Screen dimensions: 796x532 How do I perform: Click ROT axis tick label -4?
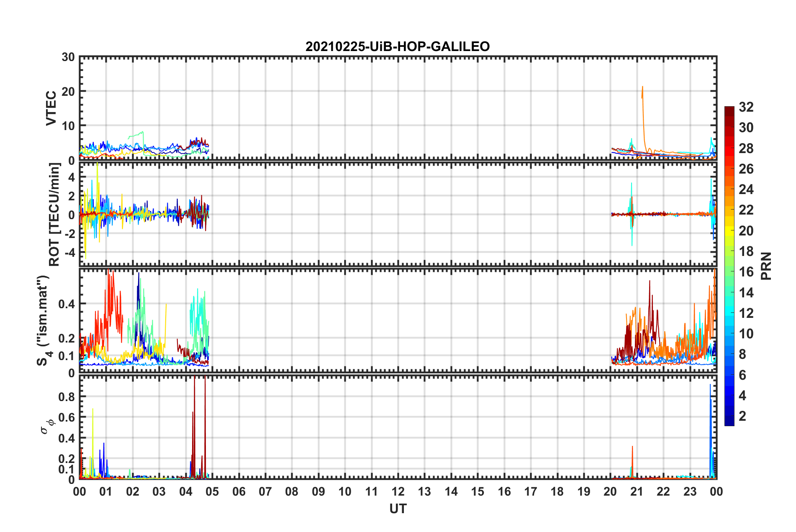point(71,253)
